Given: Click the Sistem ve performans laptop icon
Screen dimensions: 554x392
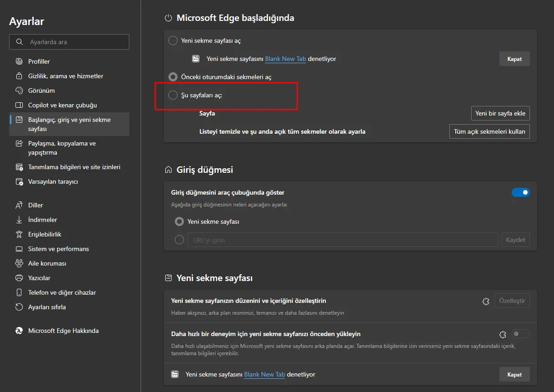Looking at the screenshot, I should pyautogui.click(x=19, y=249).
